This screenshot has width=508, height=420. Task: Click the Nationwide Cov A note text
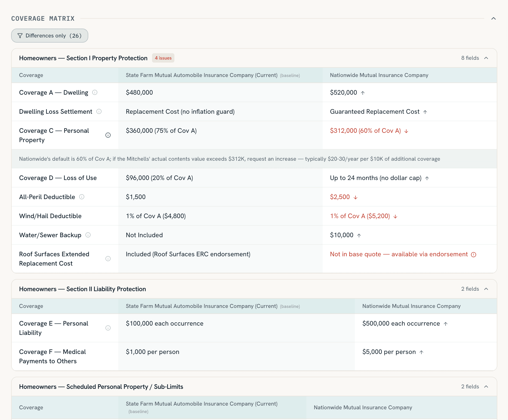click(x=230, y=159)
